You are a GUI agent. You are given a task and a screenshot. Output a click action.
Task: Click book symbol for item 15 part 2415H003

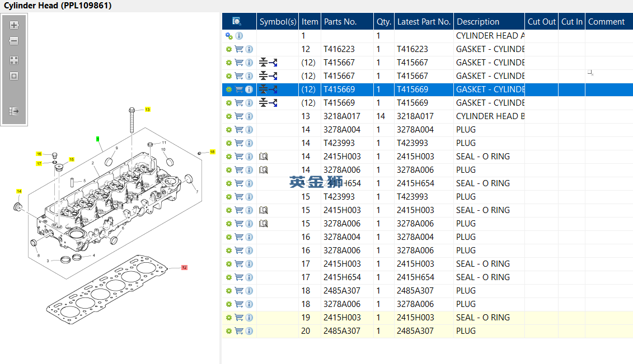pyautogui.click(x=264, y=210)
